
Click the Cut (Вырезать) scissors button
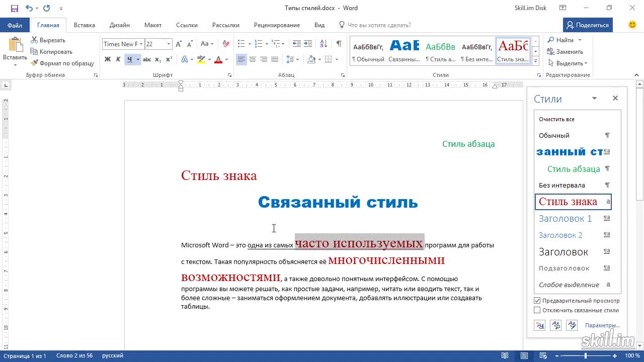click(48, 40)
